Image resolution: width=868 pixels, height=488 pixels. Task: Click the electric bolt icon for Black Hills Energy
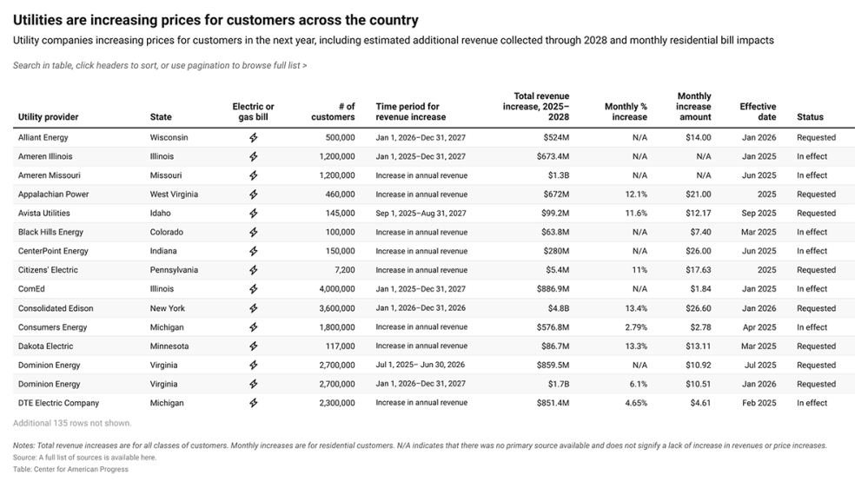[254, 233]
